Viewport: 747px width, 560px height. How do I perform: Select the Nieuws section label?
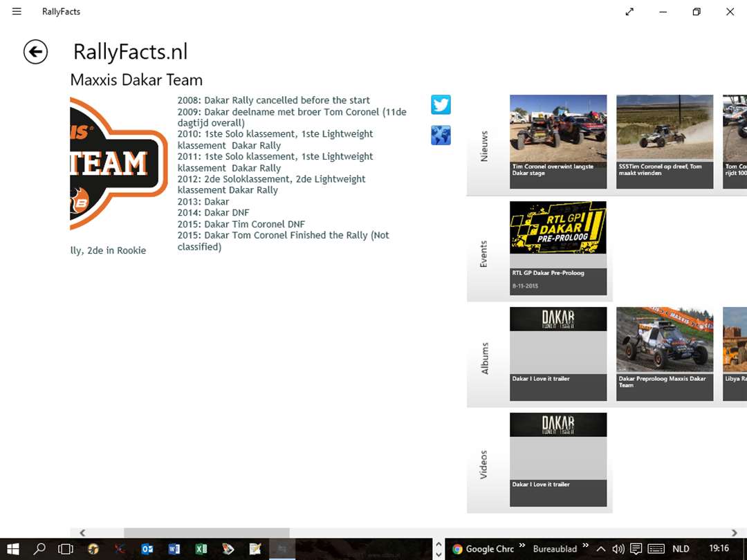click(484, 146)
